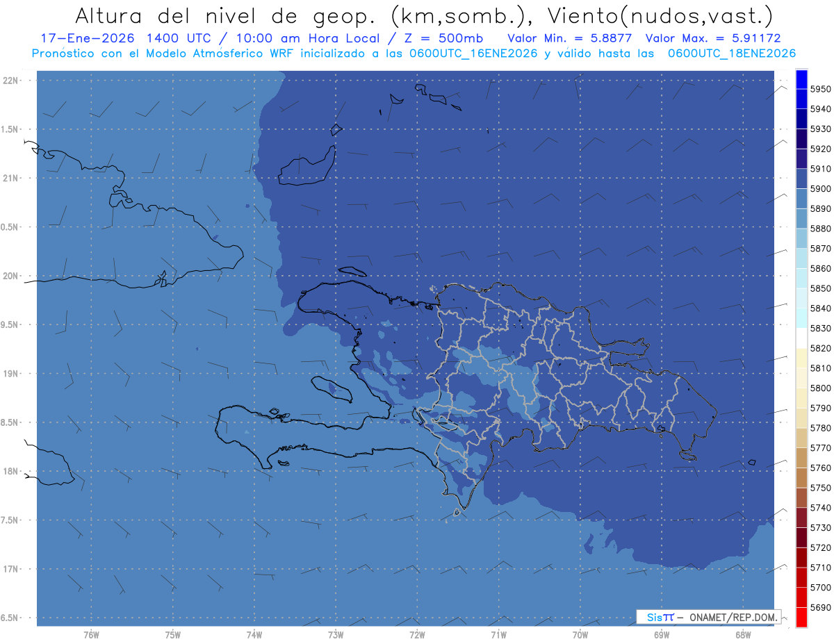Image resolution: width=834 pixels, height=644 pixels.
Task: Click the '68W' longitude axis label
Action: coord(743,634)
